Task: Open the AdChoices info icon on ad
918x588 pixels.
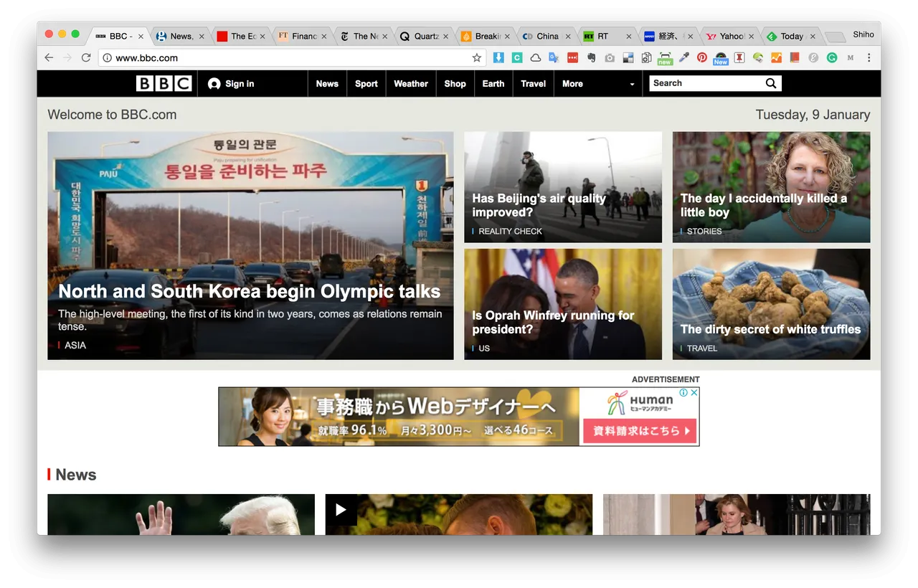Action: pyautogui.click(x=684, y=392)
